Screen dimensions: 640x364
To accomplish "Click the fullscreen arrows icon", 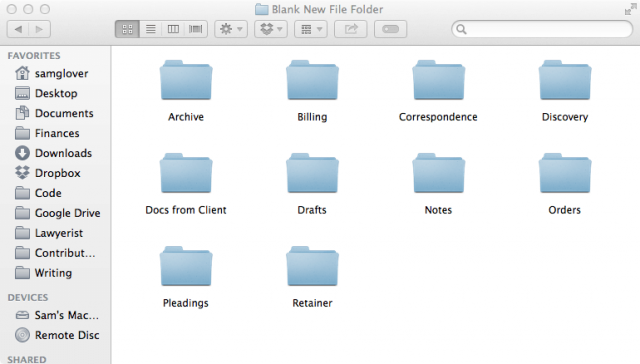I will [630, 9].
